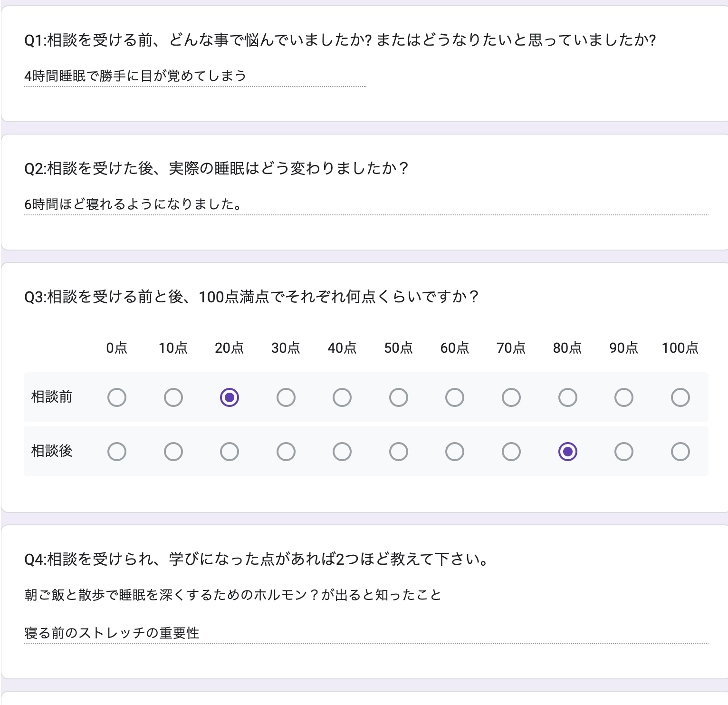
Task: Select 30点 for 相談前 row
Action: tap(286, 397)
